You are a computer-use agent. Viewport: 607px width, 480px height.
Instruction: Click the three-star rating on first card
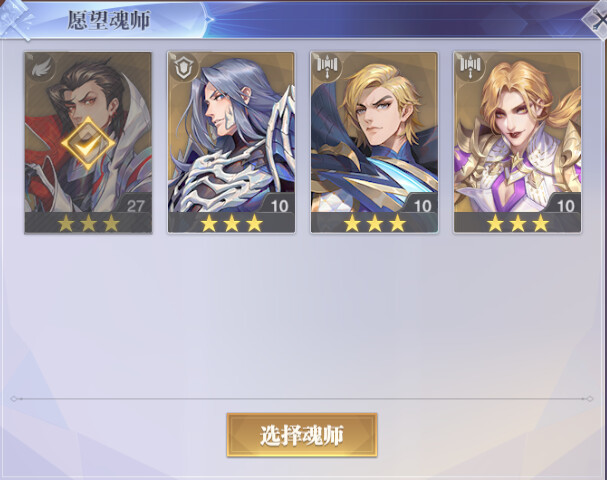point(88,223)
